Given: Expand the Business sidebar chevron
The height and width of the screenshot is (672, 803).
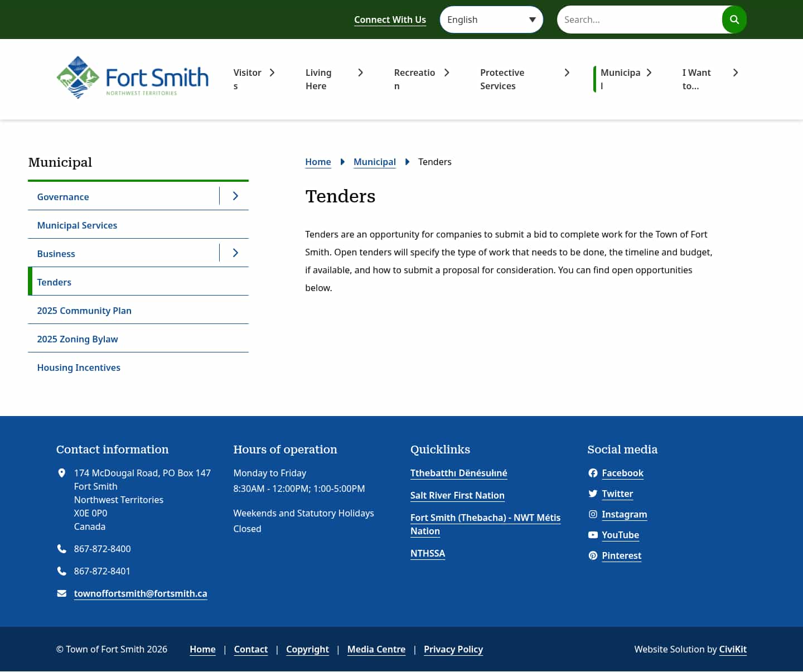Looking at the screenshot, I should (x=235, y=253).
